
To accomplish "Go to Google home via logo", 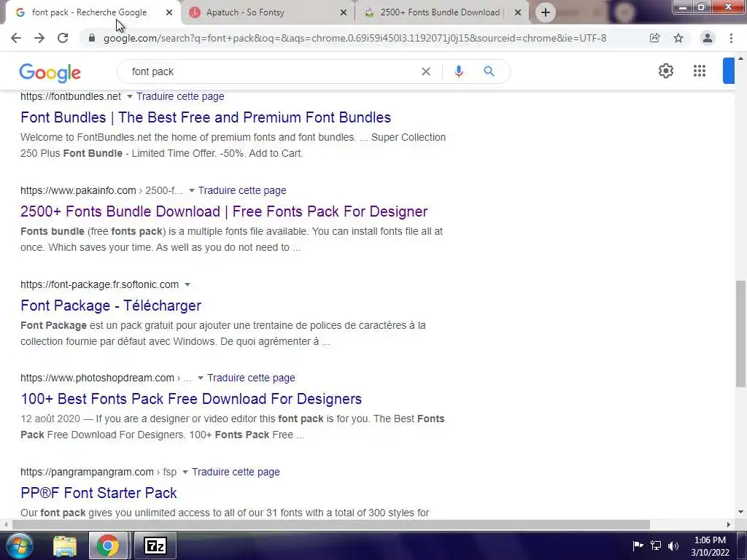I will coord(50,73).
